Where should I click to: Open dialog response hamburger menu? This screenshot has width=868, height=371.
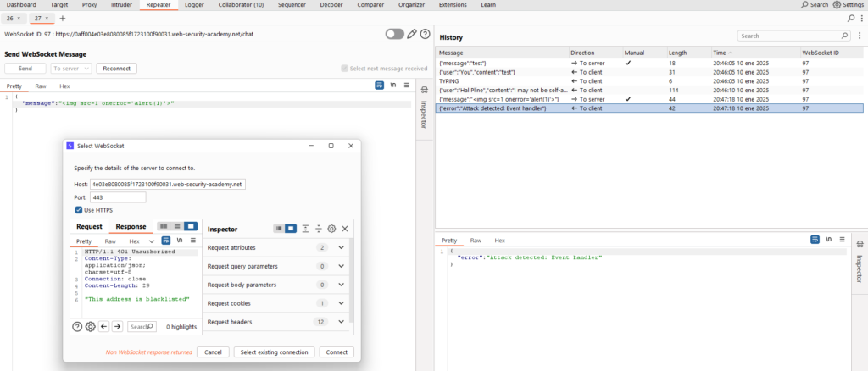tap(193, 241)
